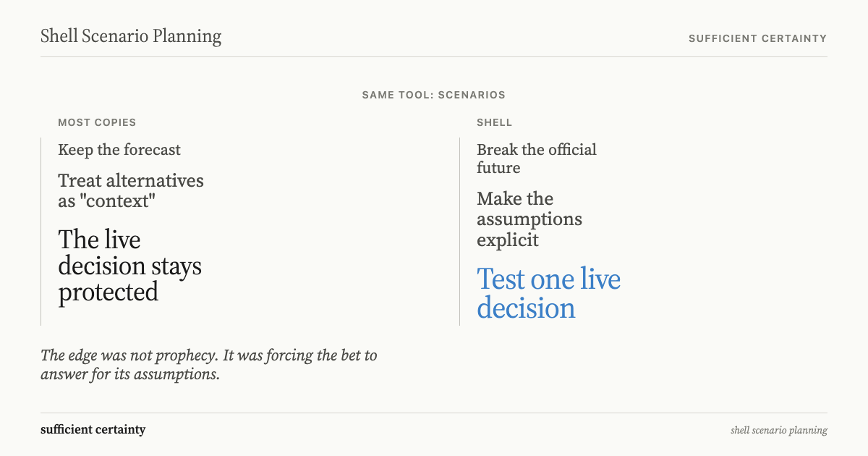Click the vertical line beside Most Copies
This screenshot has height=456, width=868.
pos(41,232)
